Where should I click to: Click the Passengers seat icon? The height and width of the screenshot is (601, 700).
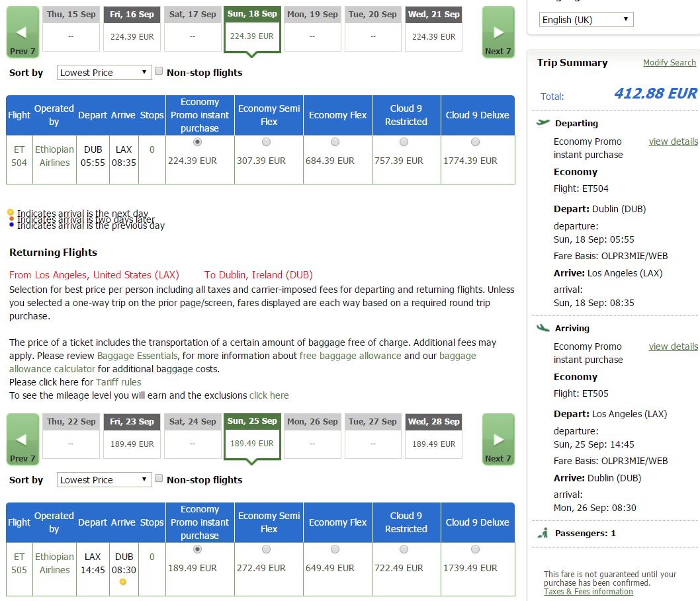(x=543, y=533)
